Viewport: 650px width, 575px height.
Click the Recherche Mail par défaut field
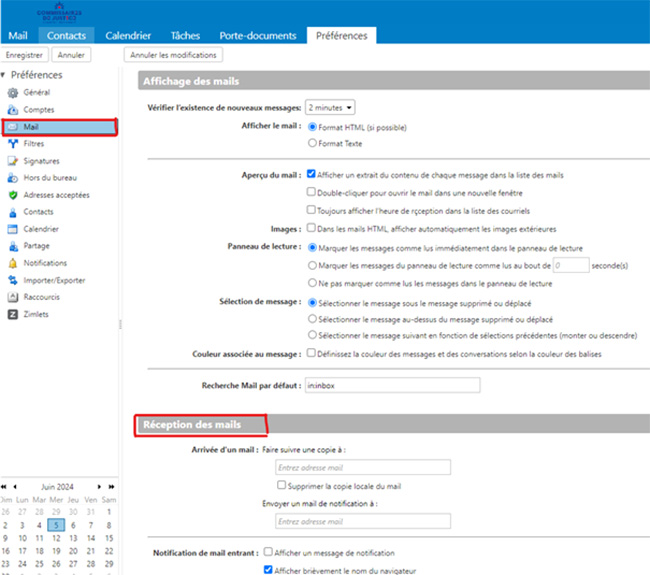391,385
